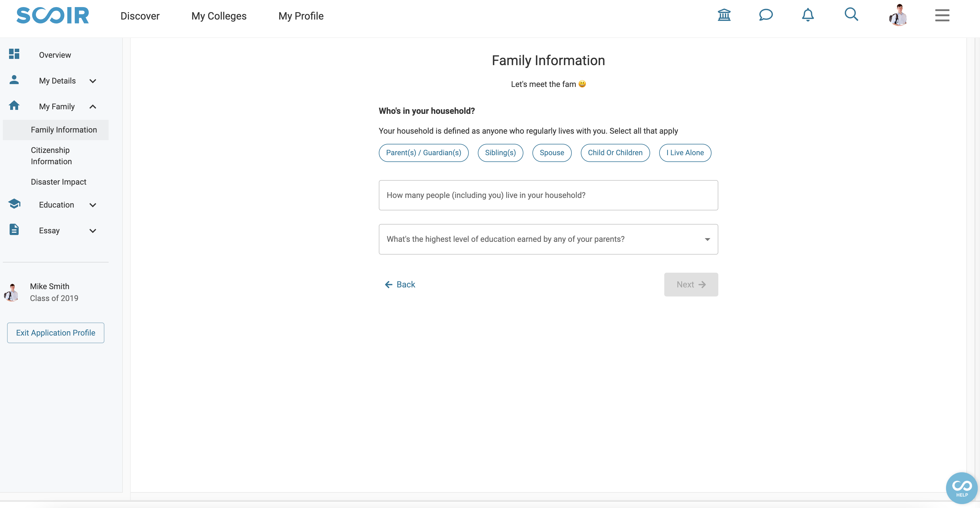Open the user avatar in header

pyautogui.click(x=898, y=15)
